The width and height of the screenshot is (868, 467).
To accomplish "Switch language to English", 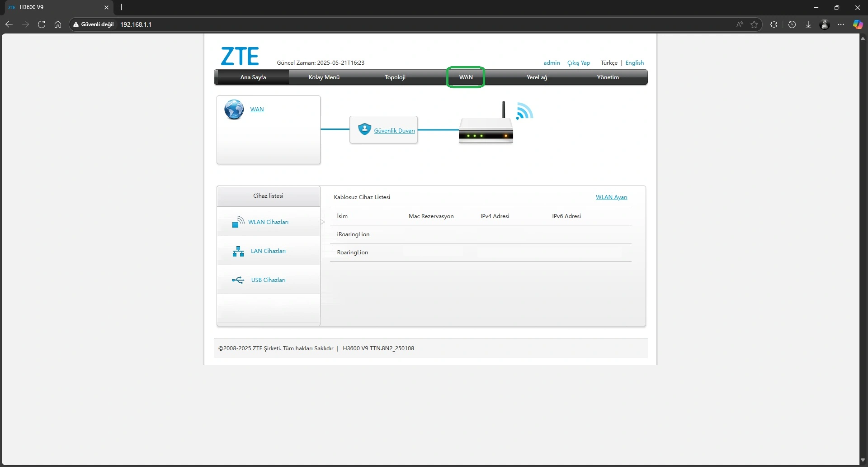I will coord(635,63).
